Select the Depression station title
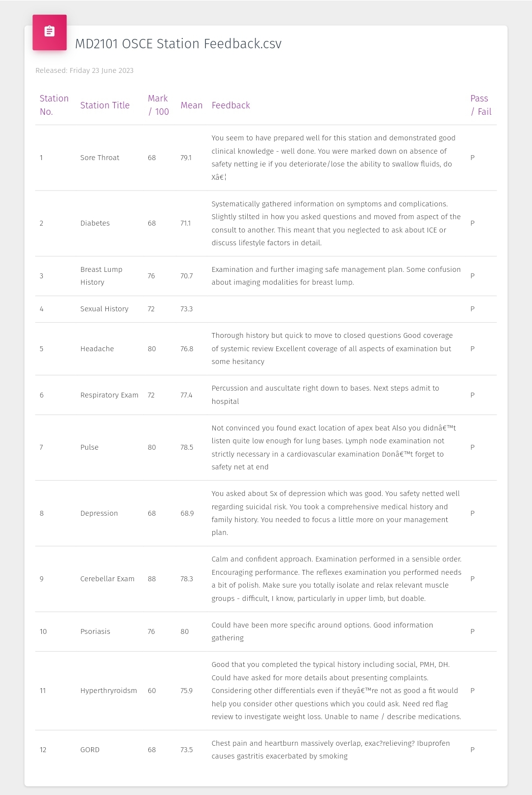Screen dimensions: 532x795 (99, 513)
